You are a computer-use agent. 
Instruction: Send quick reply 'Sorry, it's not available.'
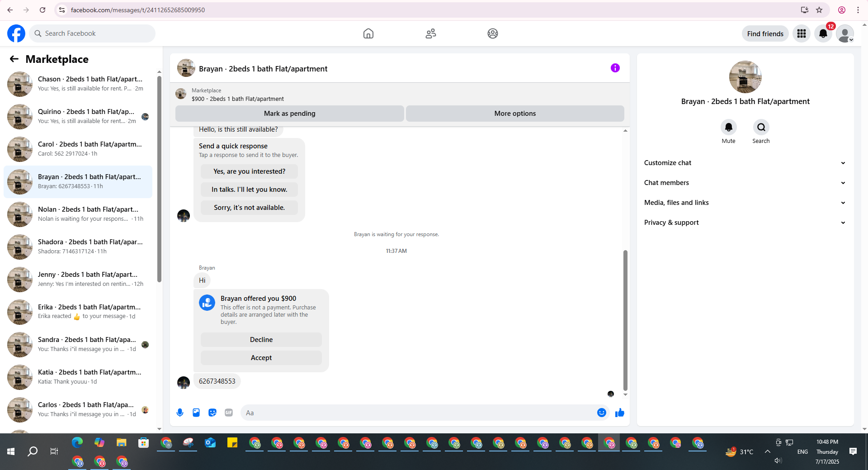(x=249, y=208)
